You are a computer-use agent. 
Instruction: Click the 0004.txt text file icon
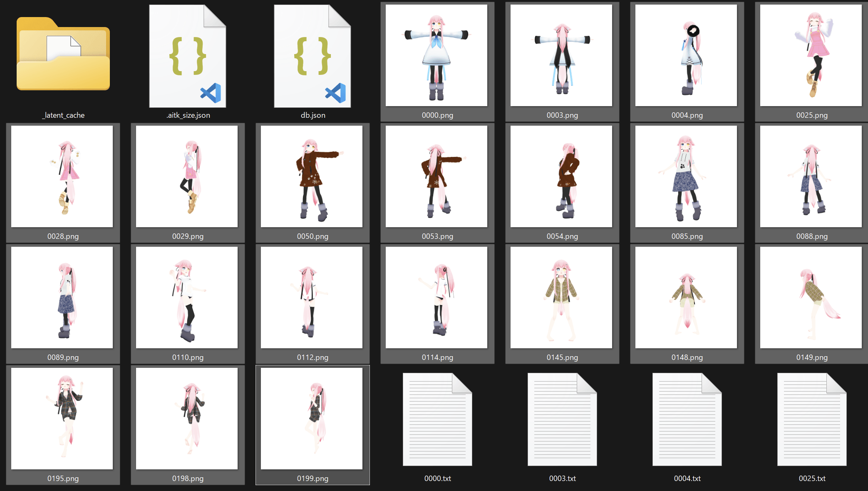click(x=687, y=419)
